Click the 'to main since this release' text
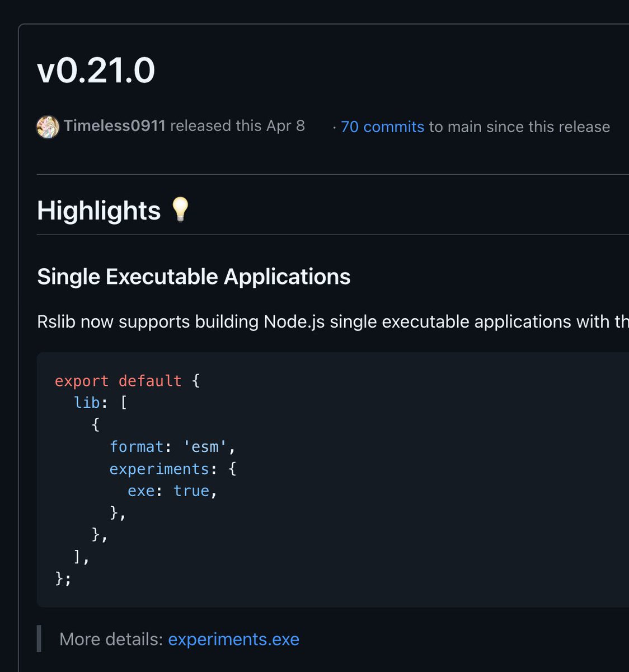Image resolution: width=629 pixels, height=672 pixels. click(519, 127)
